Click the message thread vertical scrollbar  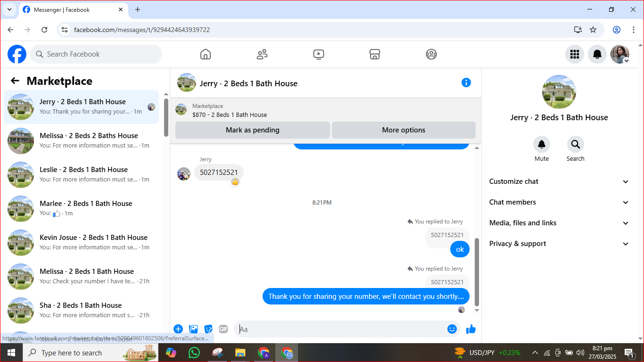coord(477,272)
